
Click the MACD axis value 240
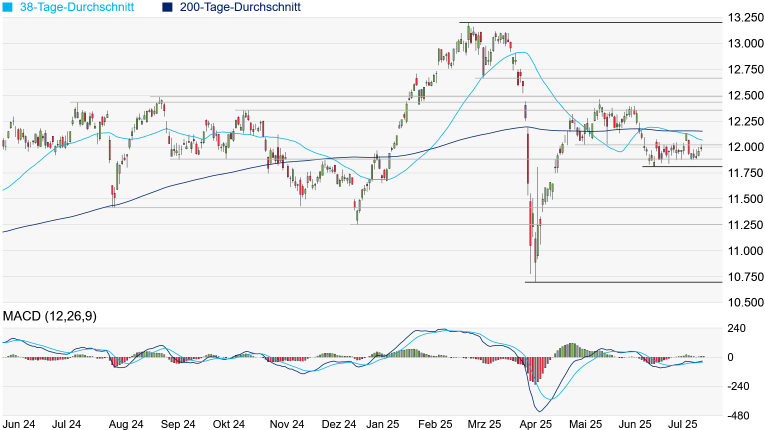[737, 328]
